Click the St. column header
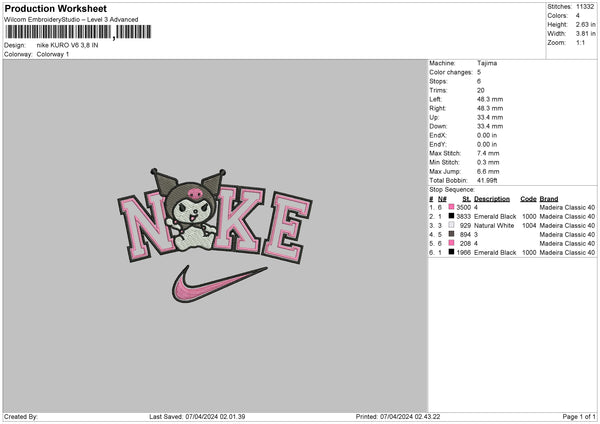The height and width of the screenshot is (424, 600). (x=466, y=199)
